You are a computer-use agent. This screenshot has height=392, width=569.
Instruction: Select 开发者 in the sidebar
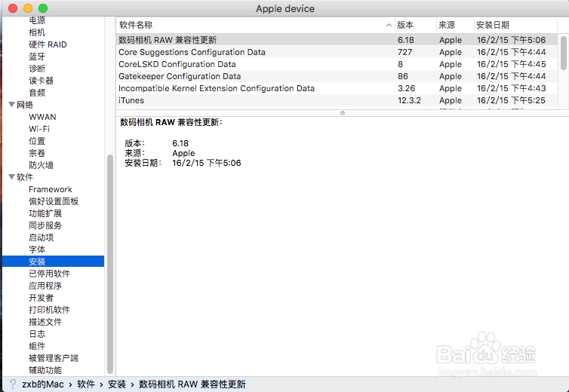click(x=41, y=298)
